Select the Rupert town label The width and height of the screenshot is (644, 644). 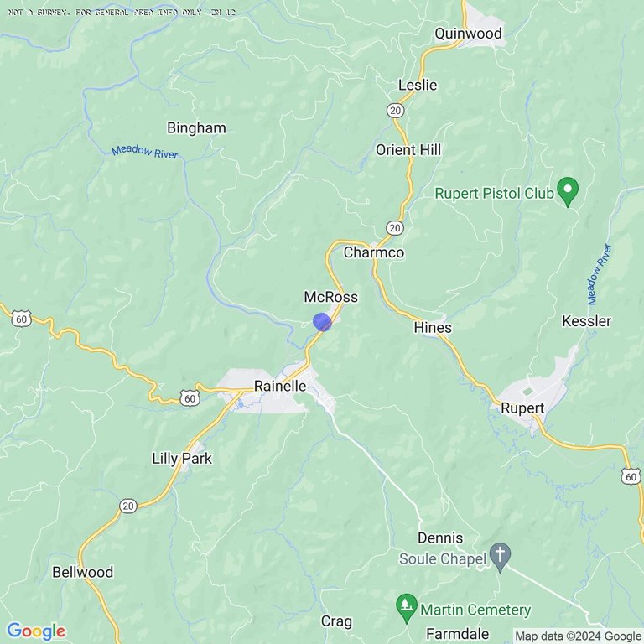click(522, 408)
